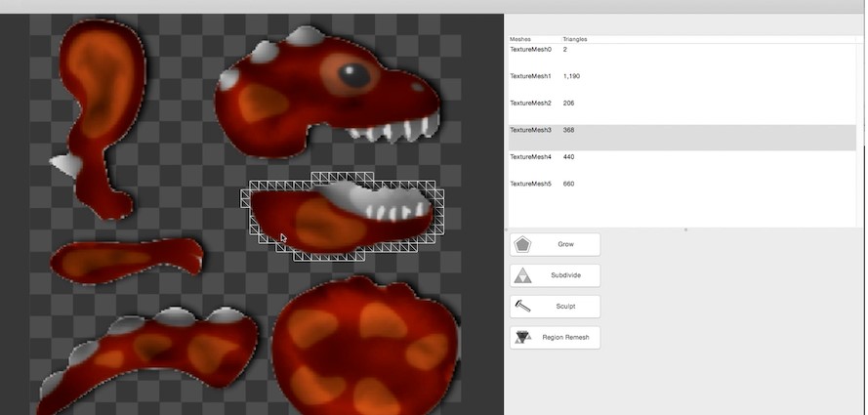
Task: Select the Sculpt hammer icon
Action: 523,307
